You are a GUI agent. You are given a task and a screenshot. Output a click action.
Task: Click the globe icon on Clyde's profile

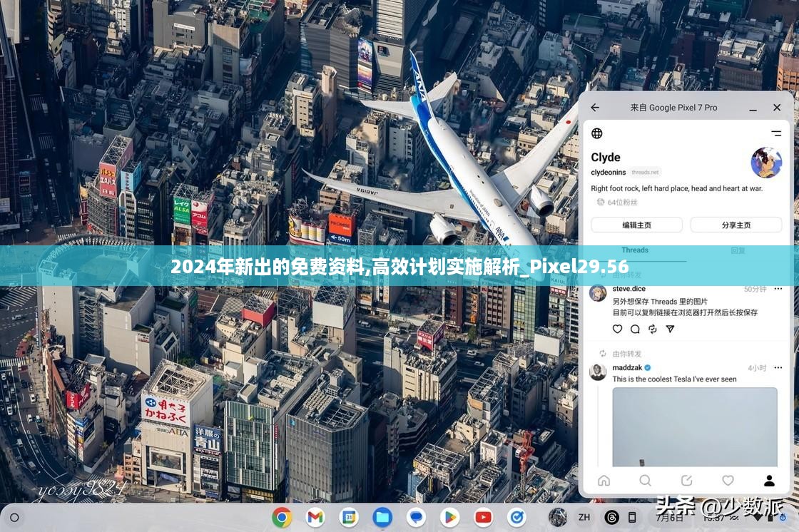[597, 133]
